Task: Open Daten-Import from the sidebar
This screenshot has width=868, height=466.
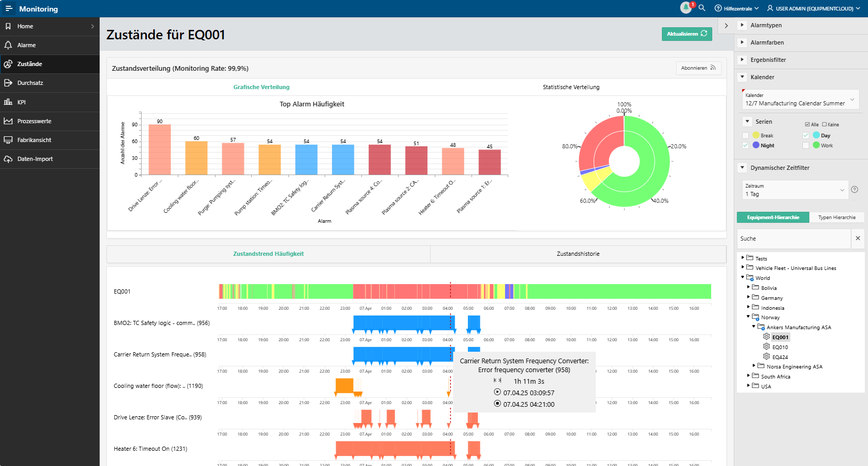Action: (35, 159)
